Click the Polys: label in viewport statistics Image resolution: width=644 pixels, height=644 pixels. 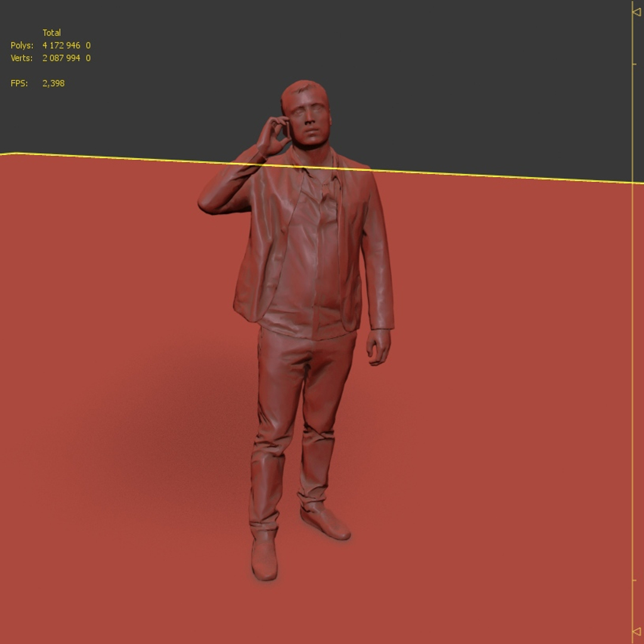pyautogui.click(x=22, y=45)
